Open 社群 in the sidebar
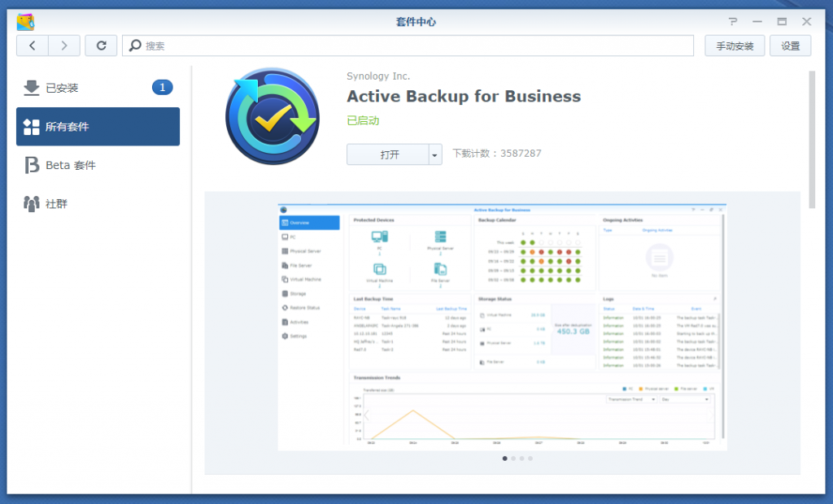Screen dimensions: 833x504 pos(98,204)
